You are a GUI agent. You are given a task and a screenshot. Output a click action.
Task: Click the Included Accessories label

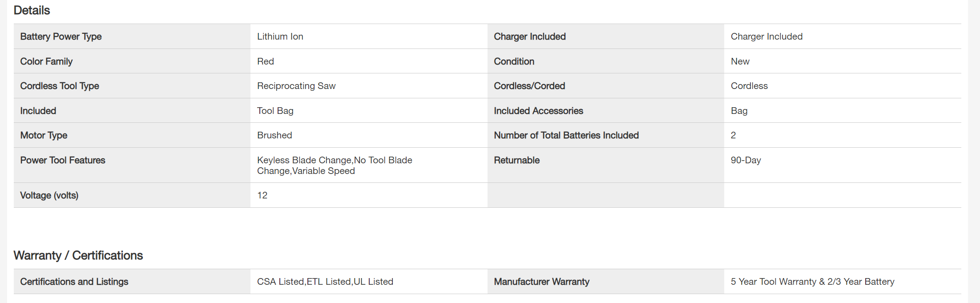(538, 111)
